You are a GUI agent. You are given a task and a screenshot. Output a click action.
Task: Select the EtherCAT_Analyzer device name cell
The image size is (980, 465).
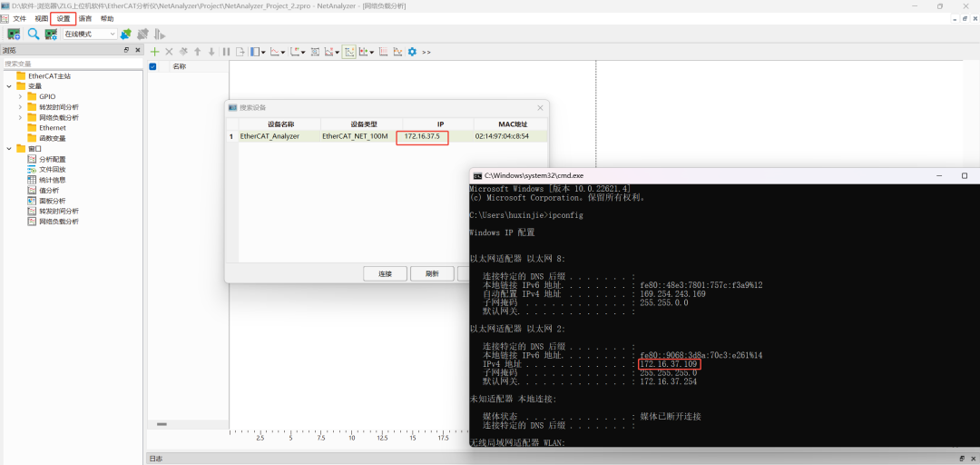[x=280, y=136]
